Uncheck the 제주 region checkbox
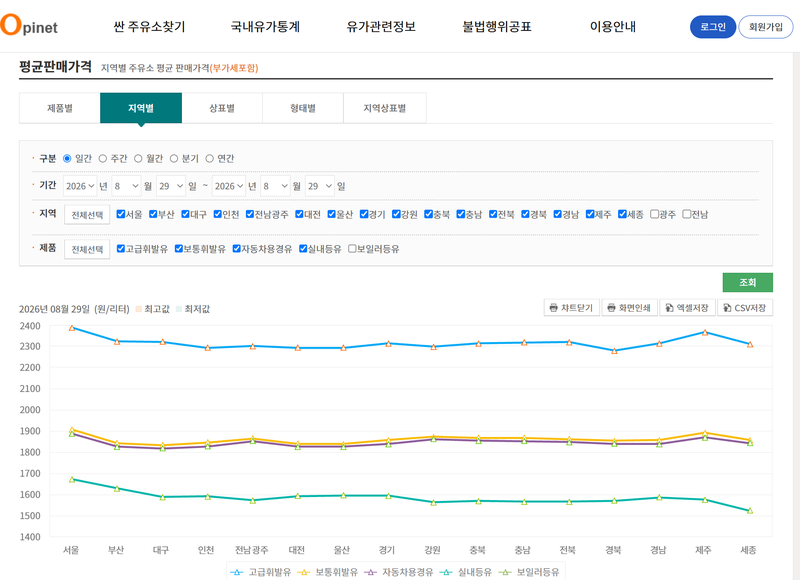Screen dimensions: 800x580 pos(590,214)
